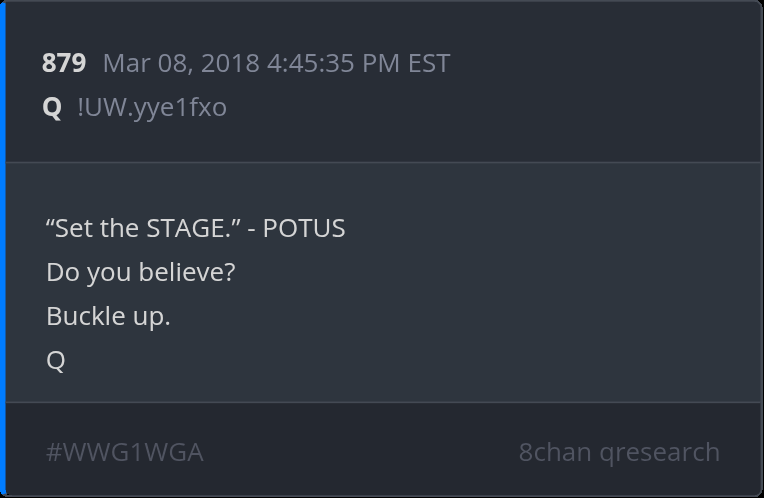Click the opening words "Set the"
Screen dimensions: 764x498
pyautogui.click(x=92, y=228)
